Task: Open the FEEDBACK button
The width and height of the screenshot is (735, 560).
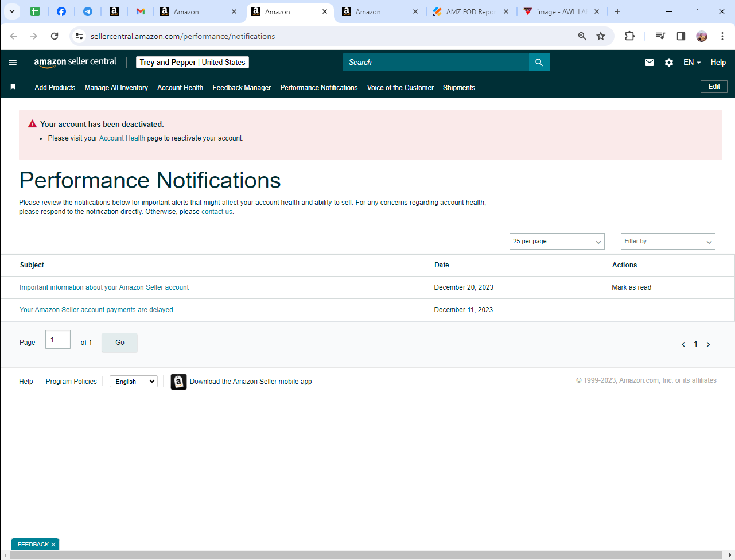Action: [33, 545]
